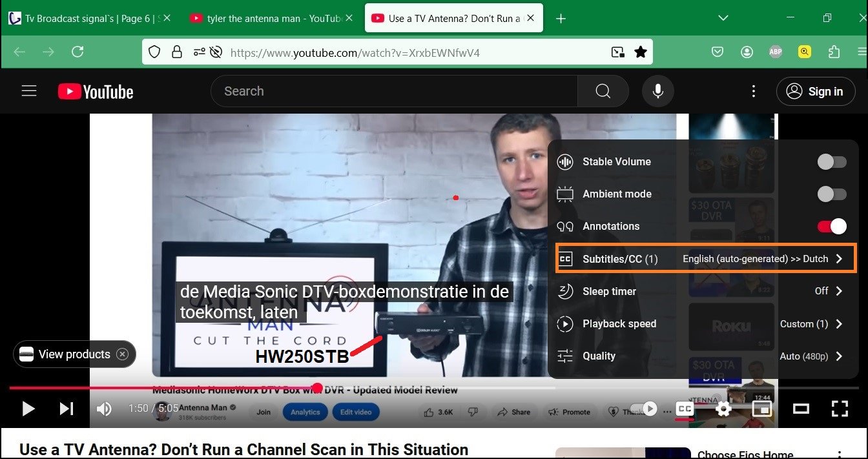Start voice search with the microphone
Image resolution: width=868 pixels, height=459 pixels.
(x=658, y=92)
